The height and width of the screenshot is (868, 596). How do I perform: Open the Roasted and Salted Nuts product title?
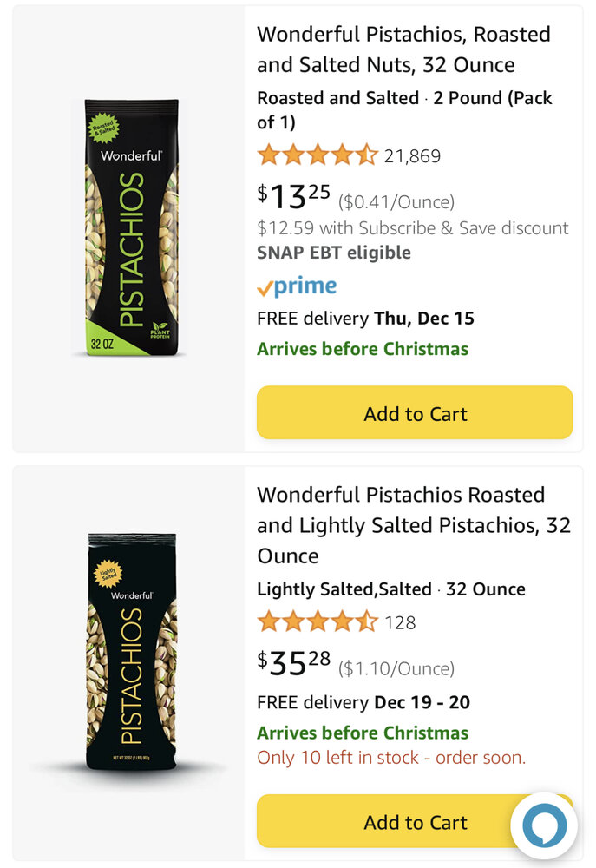pos(403,49)
